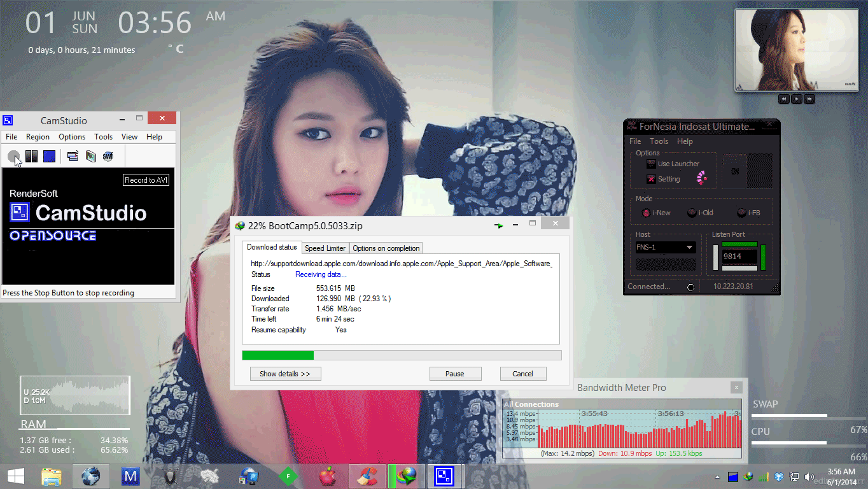
Task: Click the download URL text
Action: [x=401, y=264]
